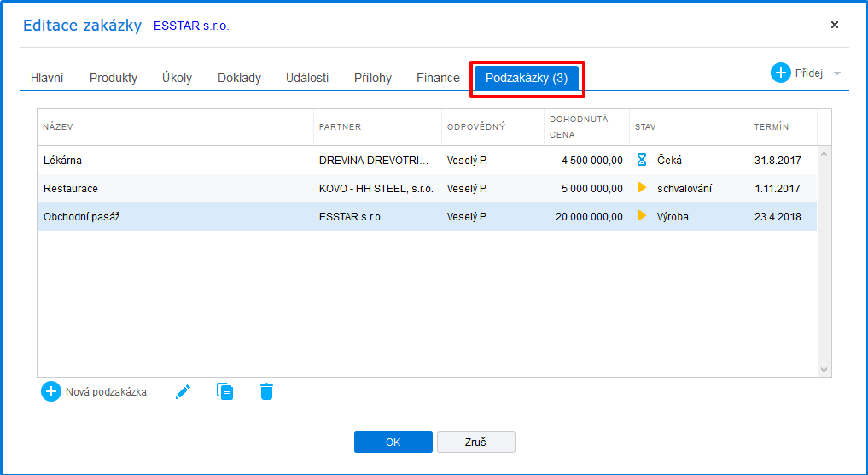Select the Lékárna row name
This screenshot has width=868, height=475.
coord(62,160)
